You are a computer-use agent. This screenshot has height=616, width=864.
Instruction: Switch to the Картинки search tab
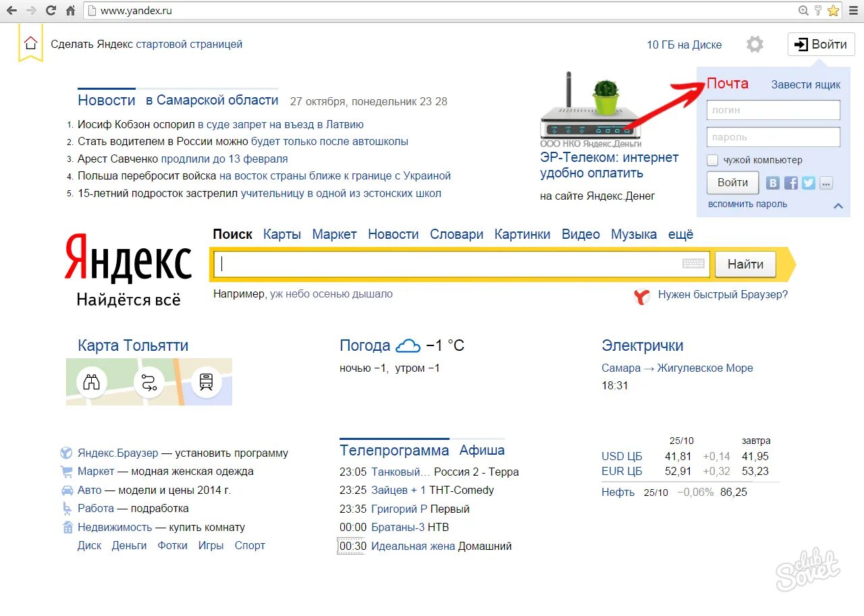tap(522, 234)
